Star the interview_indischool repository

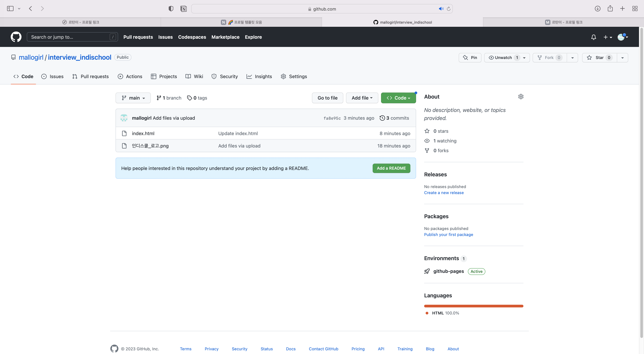(600, 57)
